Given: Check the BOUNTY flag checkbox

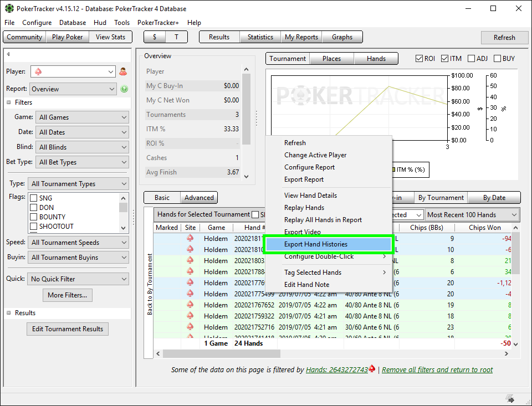Looking at the screenshot, I should pos(33,217).
